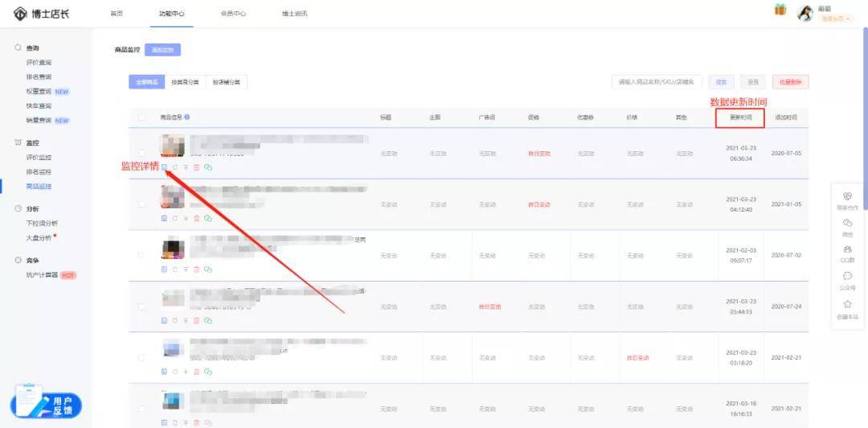The image size is (868, 428).
Task: Open user account dropdown under the username
Action: coord(836,19)
